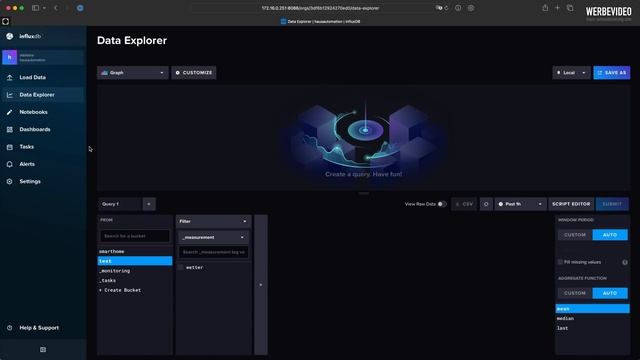The image size is (640, 360).
Task: Open the SCRIPT EDITOR
Action: (x=571, y=204)
